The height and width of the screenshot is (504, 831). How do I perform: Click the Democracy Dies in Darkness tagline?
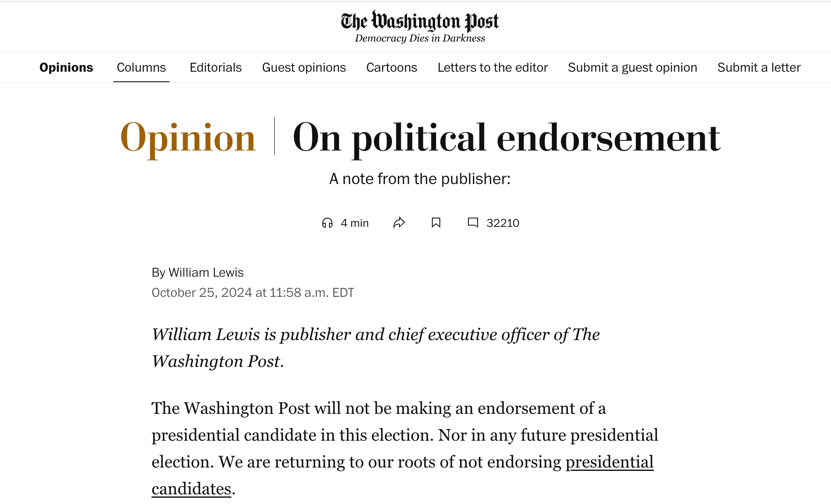click(420, 38)
